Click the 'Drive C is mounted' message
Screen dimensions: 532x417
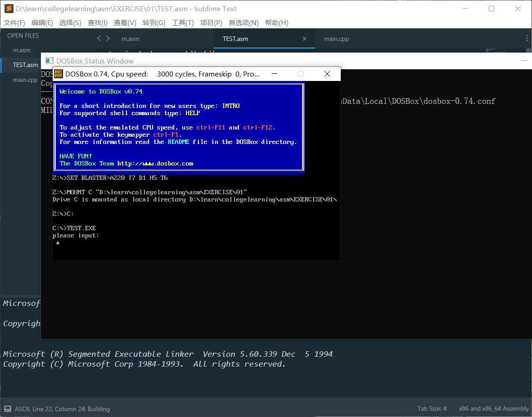[x=194, y=199]
